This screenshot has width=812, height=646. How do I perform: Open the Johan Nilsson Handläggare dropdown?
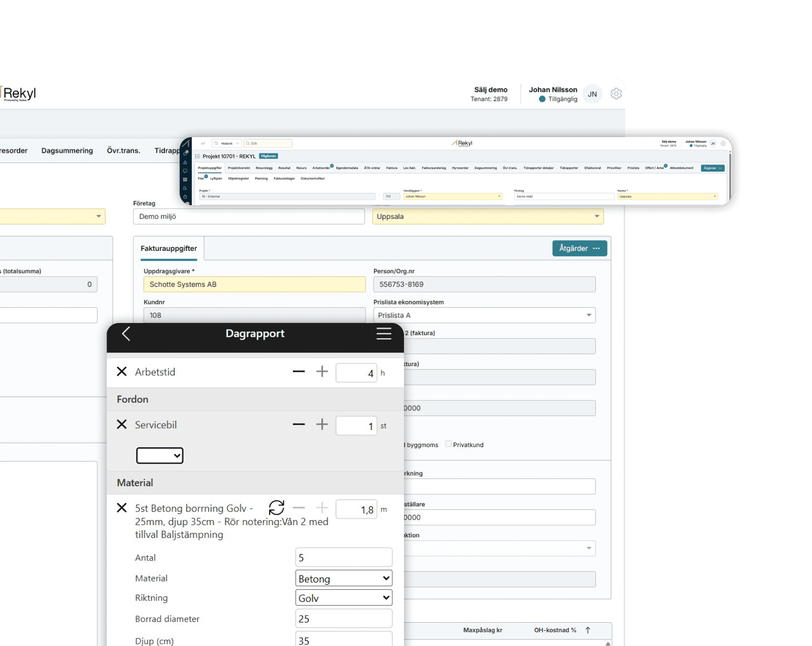click(453, 197)
